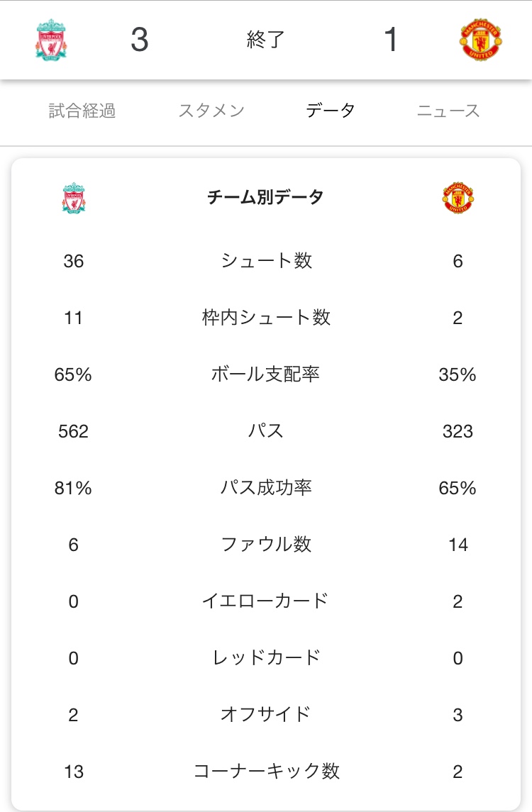Click Liverpool's score of 3

(140, 40)
